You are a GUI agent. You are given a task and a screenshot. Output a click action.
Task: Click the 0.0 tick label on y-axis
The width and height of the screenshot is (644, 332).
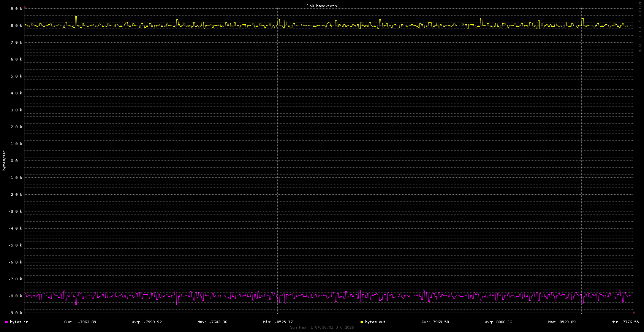[x=14, y=161]
